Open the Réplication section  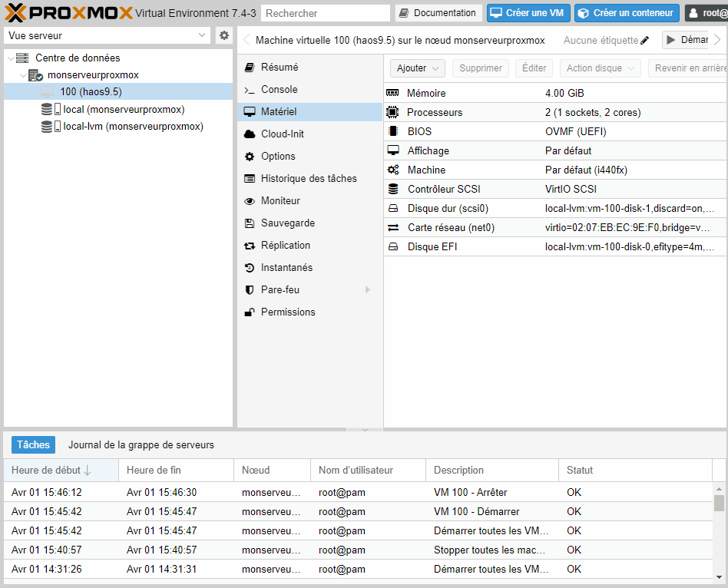pyautogui.click(x=285, y=246)
